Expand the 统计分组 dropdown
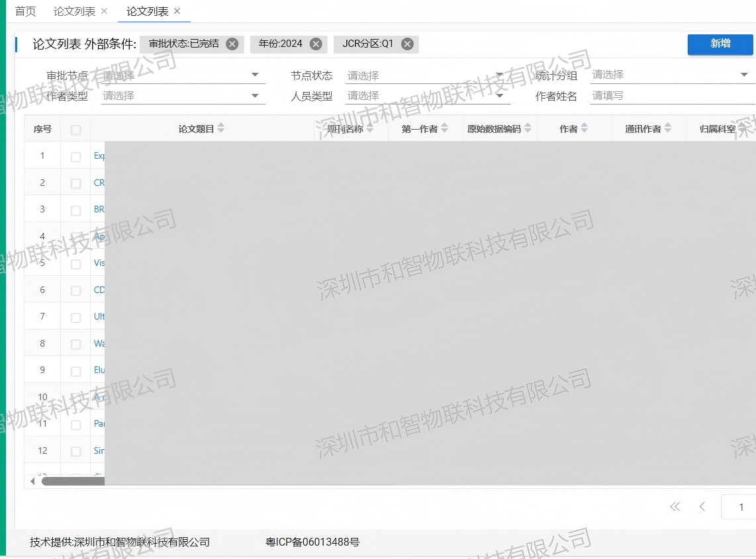 (672, 75)
